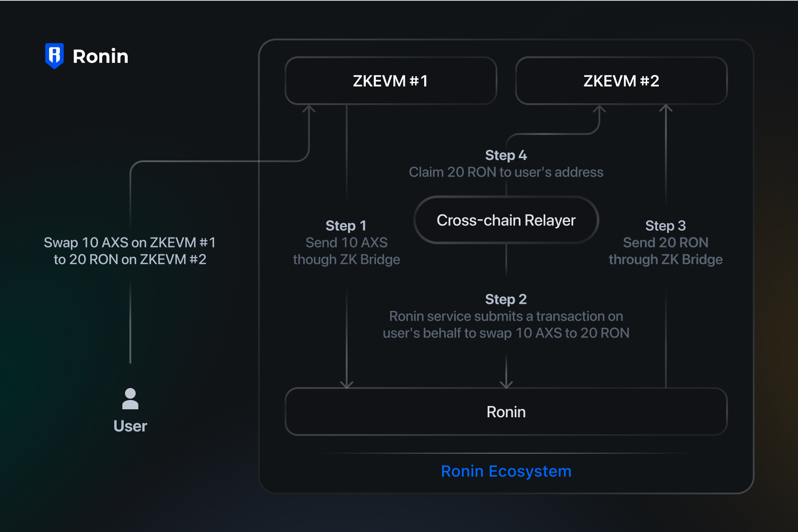This screenshot has height=532, width=798.
Task: Click the Ronin chain node
Action: coord(506,412)
